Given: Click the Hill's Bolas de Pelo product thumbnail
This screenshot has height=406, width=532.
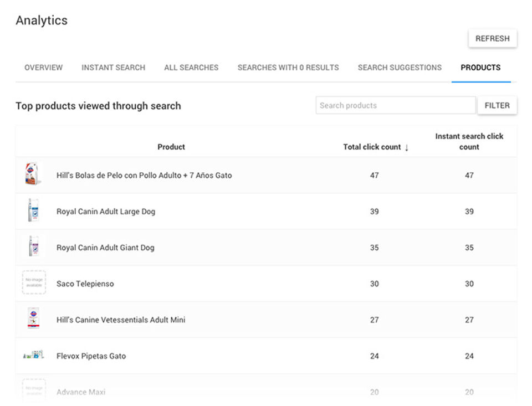Looking at the screenshot, I should (33, 174).
